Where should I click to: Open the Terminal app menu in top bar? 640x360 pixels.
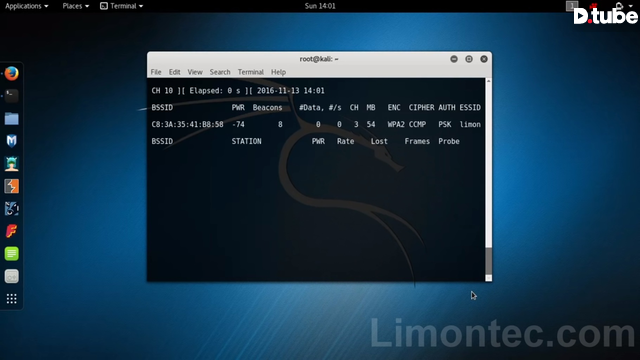point(122,6)
